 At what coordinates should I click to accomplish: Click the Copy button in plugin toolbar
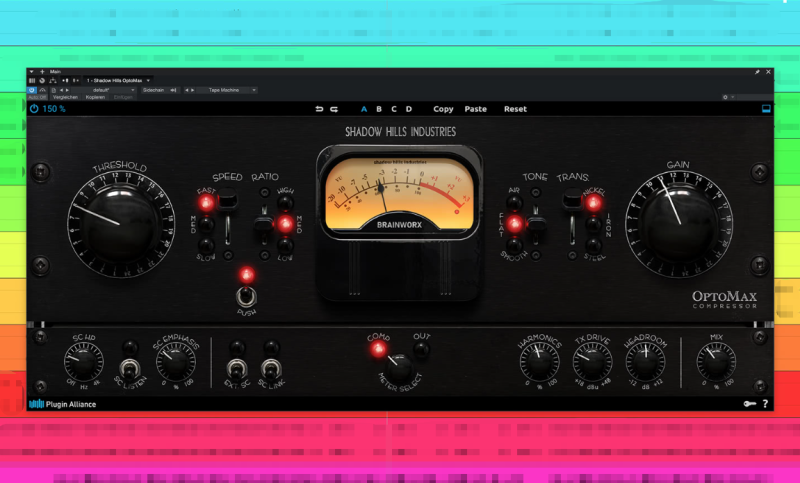[443, 109]
